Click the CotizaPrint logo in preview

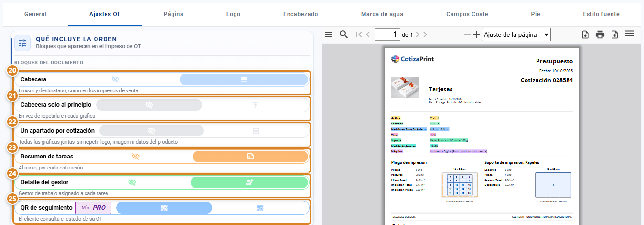(x=413, y=59)
